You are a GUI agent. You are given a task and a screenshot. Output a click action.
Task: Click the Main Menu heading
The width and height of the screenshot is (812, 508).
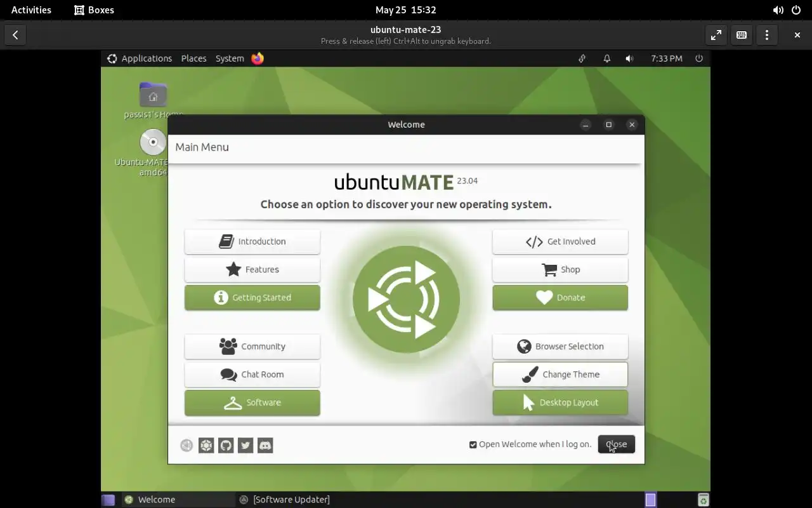(202, 147)
